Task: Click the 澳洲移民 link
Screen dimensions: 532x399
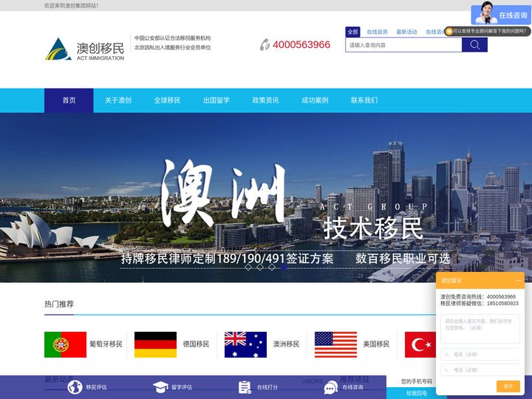Action: click(x=287, y=344)
